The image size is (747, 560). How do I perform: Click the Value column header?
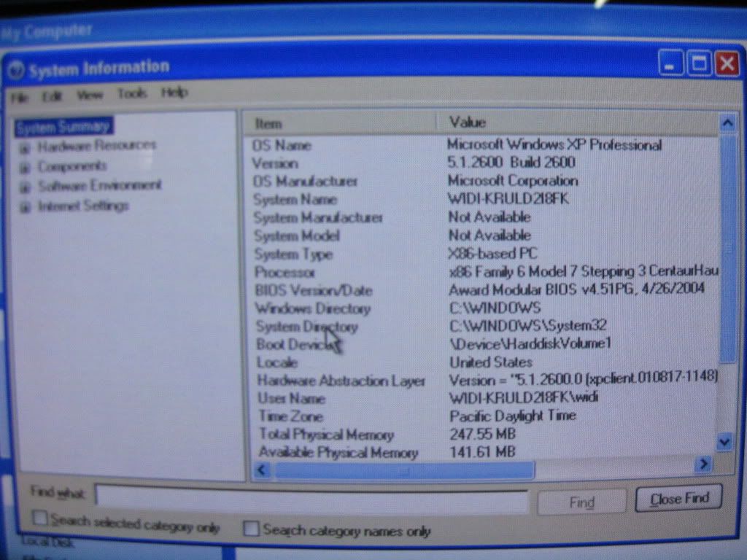[x=577, y=122]
